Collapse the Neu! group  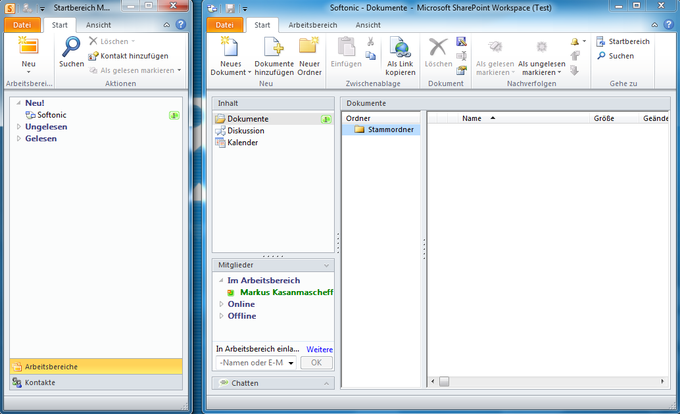pyautogui.click(x=19, y=103)
